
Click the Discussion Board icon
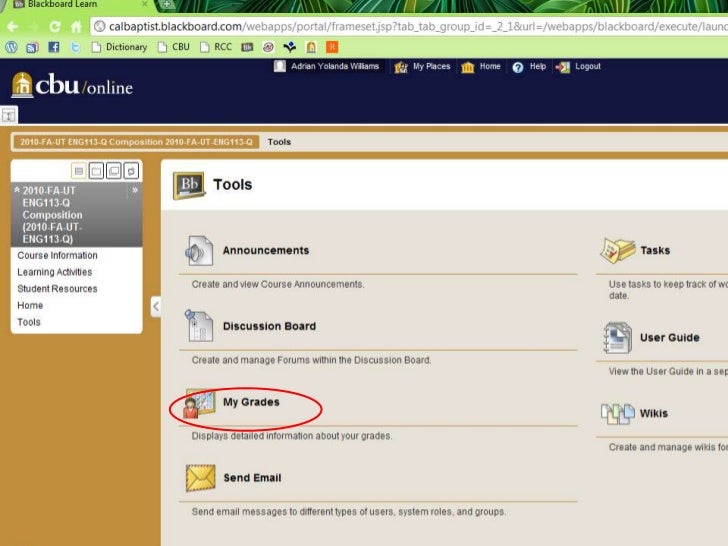[199, 325]
